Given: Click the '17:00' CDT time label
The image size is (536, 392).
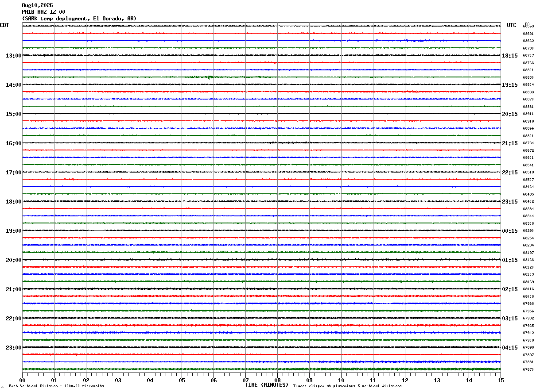Looking at the screenshot, I should [x=14, y=173].
